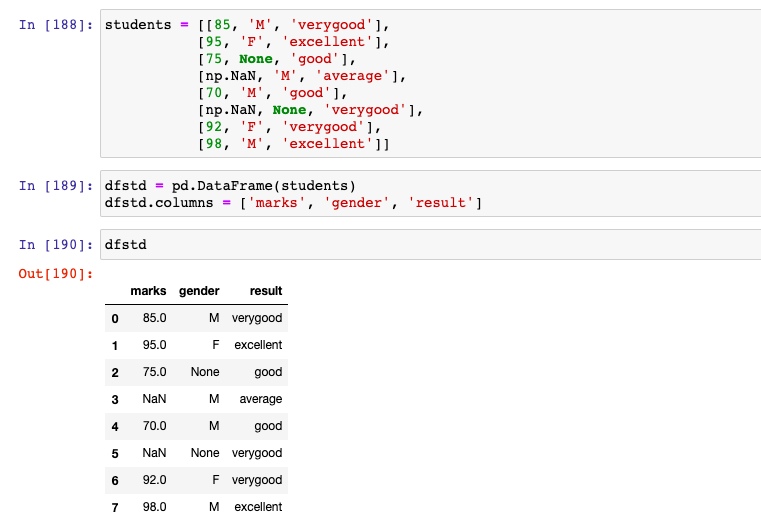
Task: Click the In [190] input prompt
Action: [x=56, y=245]
